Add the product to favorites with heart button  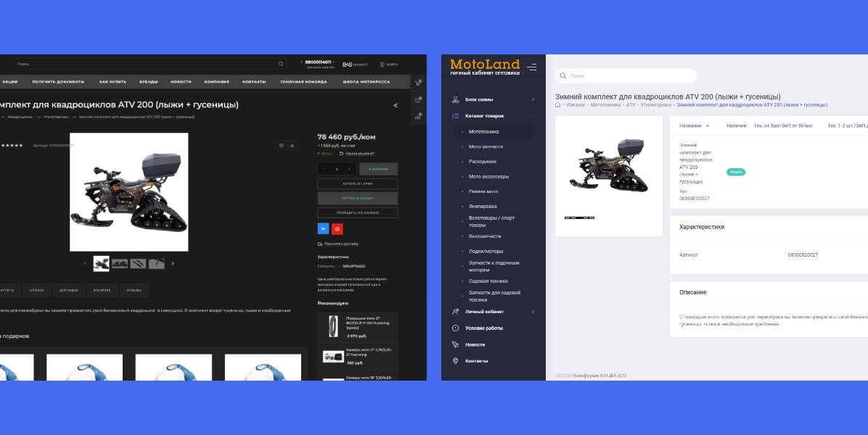(281, 146)
